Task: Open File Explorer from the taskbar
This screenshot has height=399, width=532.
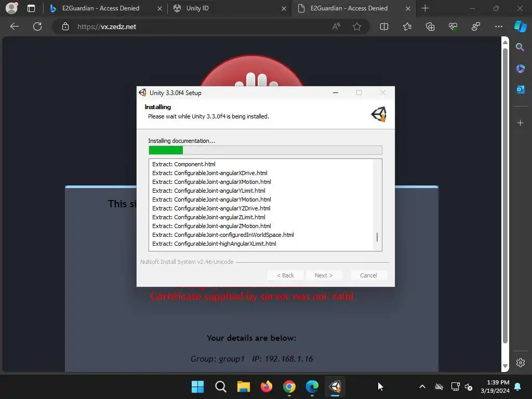Action: [x=243, y=387]
